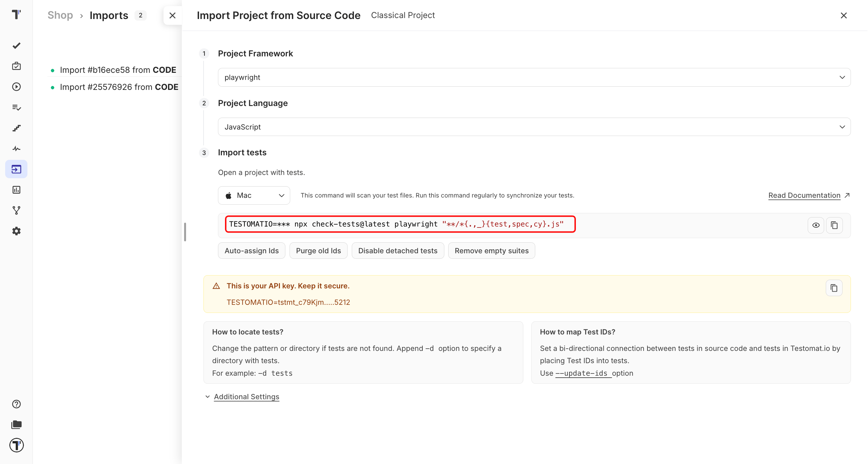Click the vertical panel resize handle
The width and height of the screenshot is (868, 464).
(185, 232)
